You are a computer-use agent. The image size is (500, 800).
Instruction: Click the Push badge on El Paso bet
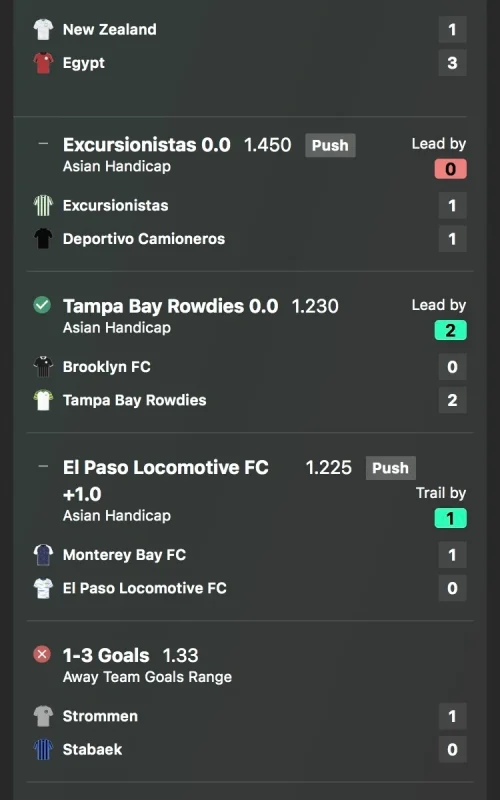coord(391,468)
